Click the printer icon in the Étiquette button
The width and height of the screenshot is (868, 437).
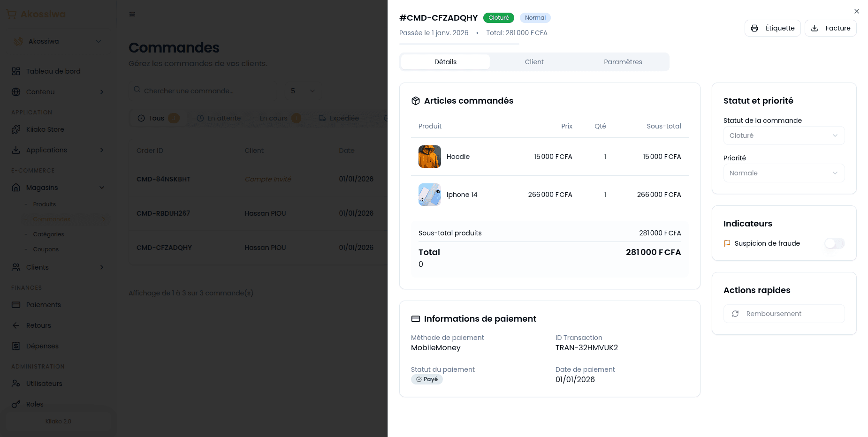(754, 28)
